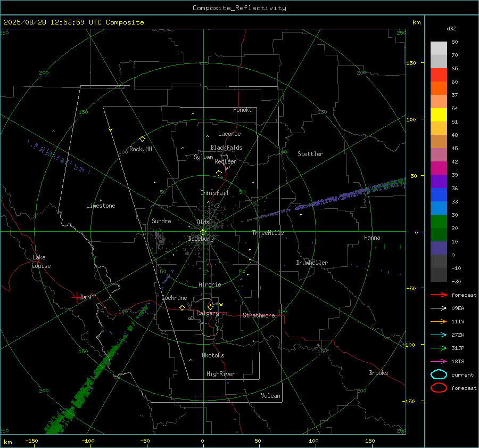Click the Lake Louise label
Screen dimensions: 479x448
(41, 262)
